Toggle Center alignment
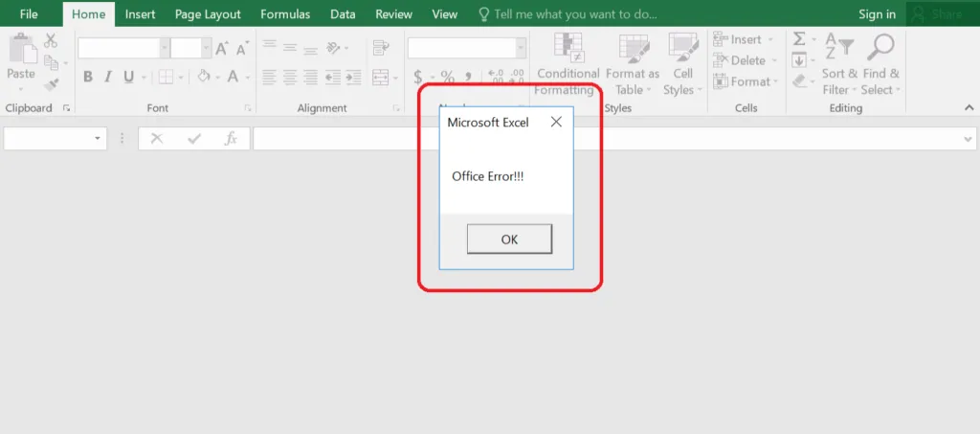Screen dimensions: 980x434 pyautogui.click(x=289, y=77)
